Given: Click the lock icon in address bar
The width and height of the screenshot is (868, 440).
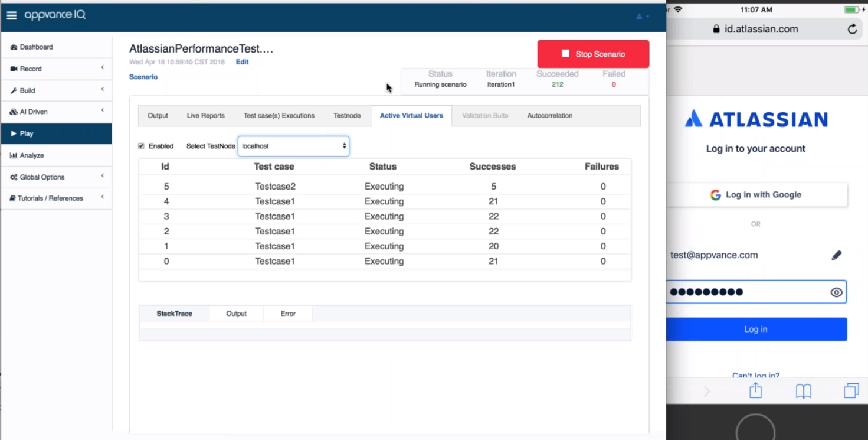Looking at the screenshot, I should click(717, 29).
